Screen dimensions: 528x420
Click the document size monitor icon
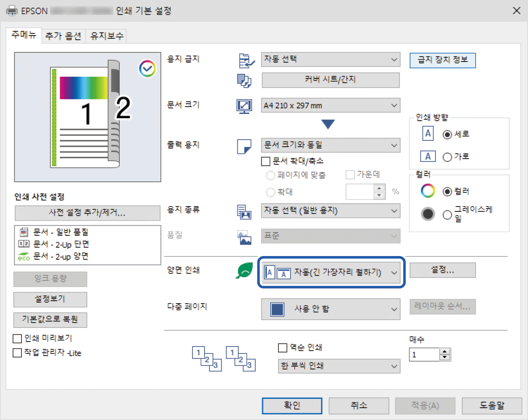[x=244, y=106]
